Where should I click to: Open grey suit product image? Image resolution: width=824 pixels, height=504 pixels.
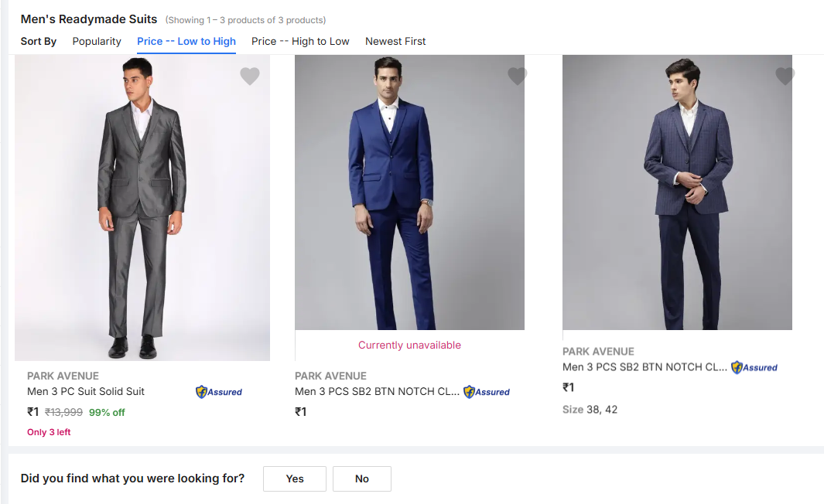142,207
